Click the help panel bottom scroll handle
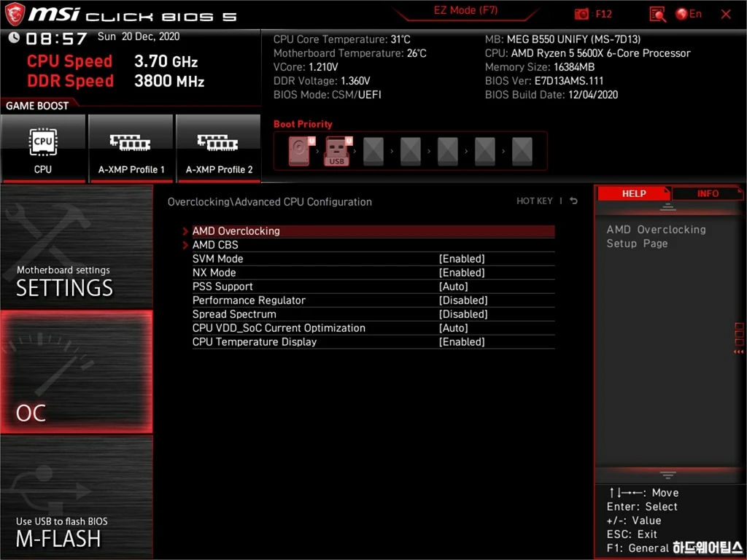Screen dimensions: 747x560 point(667,475)
